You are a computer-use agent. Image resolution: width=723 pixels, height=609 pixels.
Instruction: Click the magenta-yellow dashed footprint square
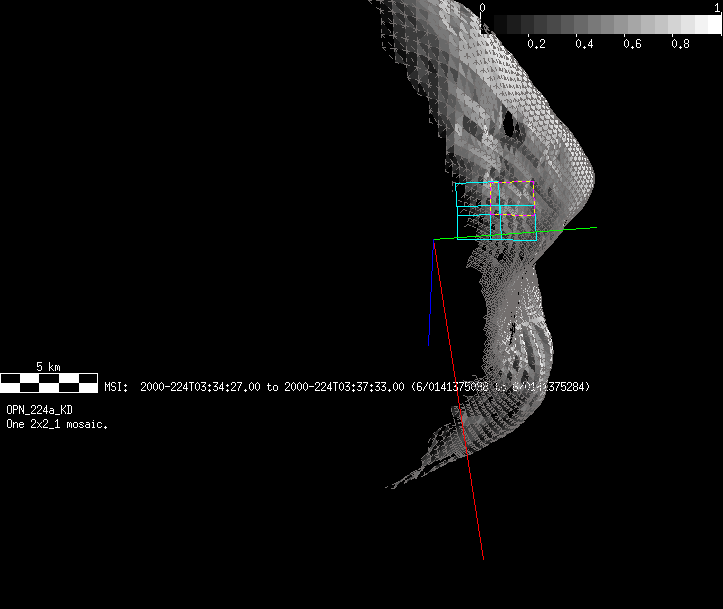(x=513, y=198)
